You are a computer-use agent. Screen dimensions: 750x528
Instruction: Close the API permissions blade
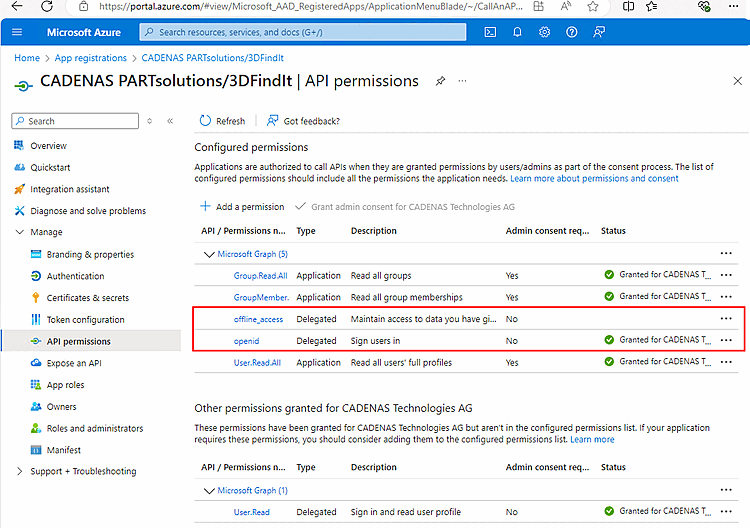[738, 81]
